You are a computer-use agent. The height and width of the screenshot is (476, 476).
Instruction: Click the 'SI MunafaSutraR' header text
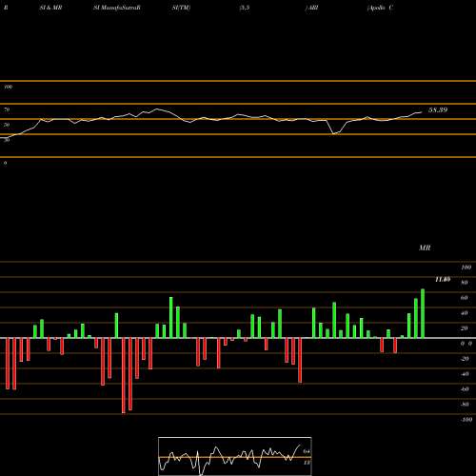pos(117,8)
